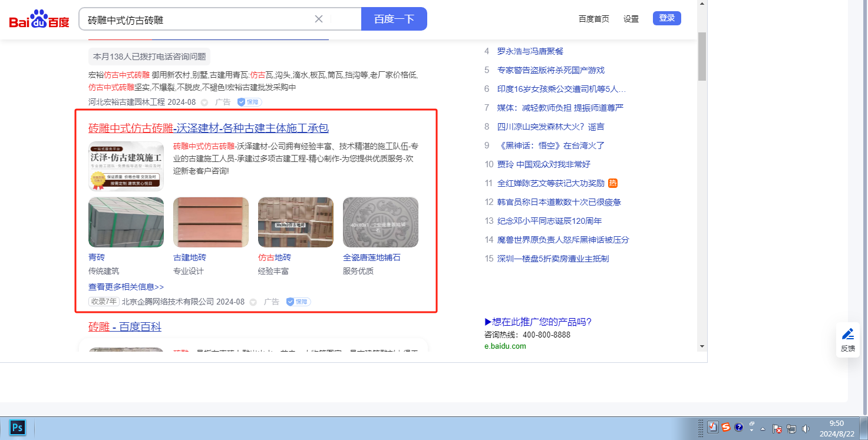Open hot search 魔兽世界原负责人怒斥黑神话被压分
This screenshot has width=868, height=440.
(563, 240)
